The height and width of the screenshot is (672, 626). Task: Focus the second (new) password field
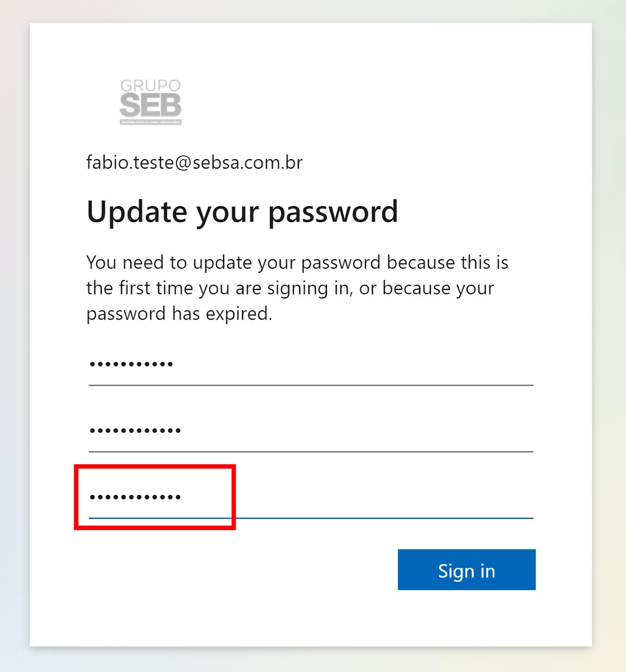311,431
